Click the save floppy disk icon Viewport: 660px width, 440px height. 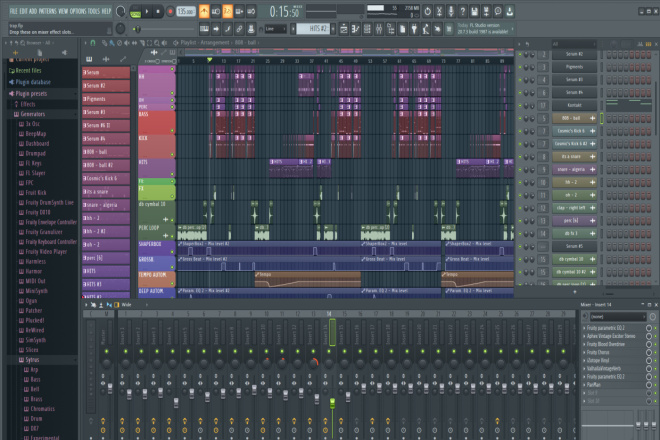474,11
